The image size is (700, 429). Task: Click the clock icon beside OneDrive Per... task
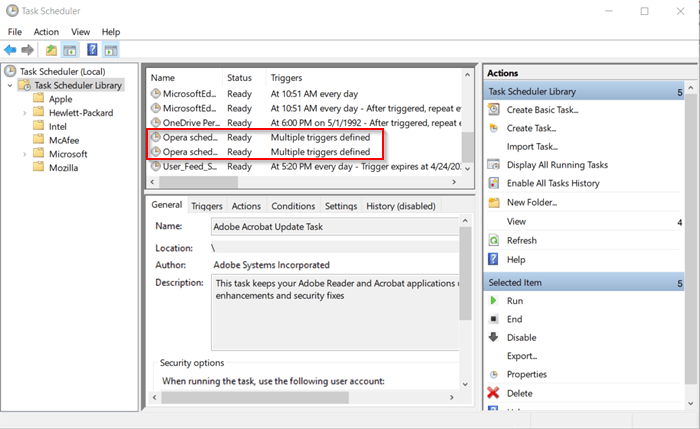point(155,122)
